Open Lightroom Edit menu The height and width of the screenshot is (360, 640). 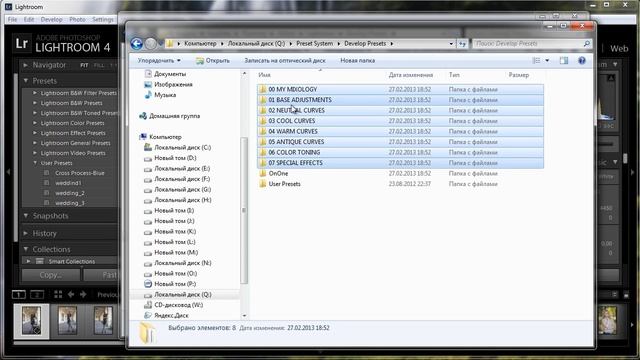click(x=29, y=19)
